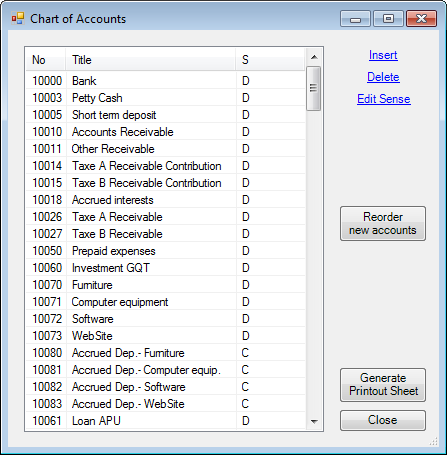The image size is (447, 455).
Task: Select the Loan APU account row
Action: click(165, 421)
